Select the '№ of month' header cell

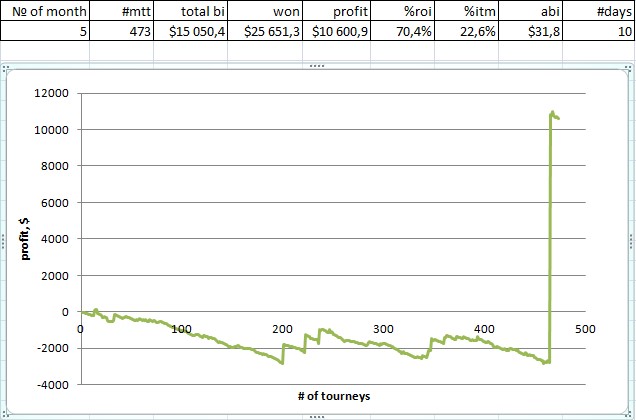tap(45, 11)
